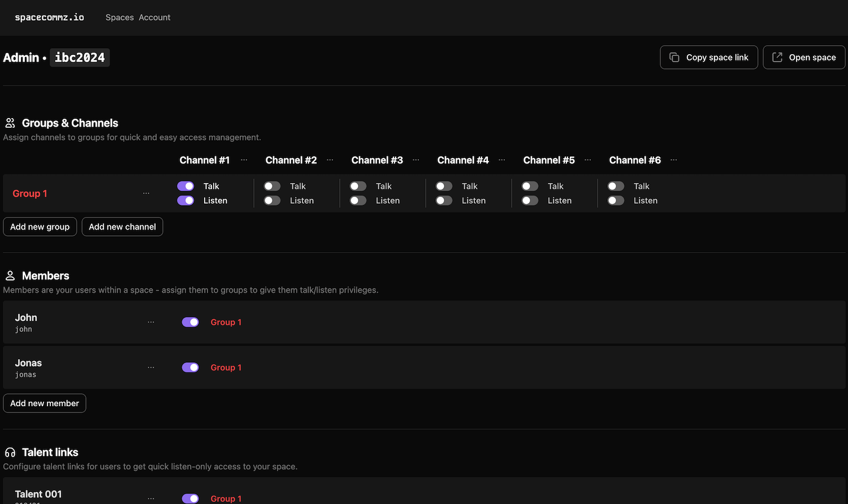Click the Members person icon

pos(10,276)
